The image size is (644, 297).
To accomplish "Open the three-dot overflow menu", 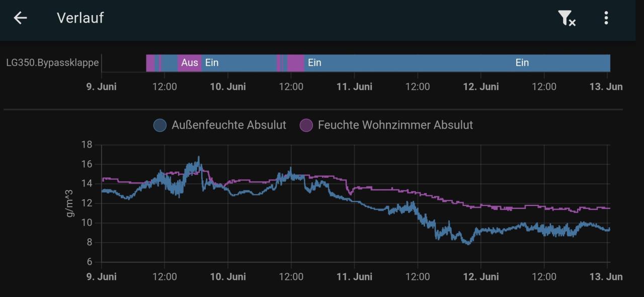I will (x=606, y=18).
